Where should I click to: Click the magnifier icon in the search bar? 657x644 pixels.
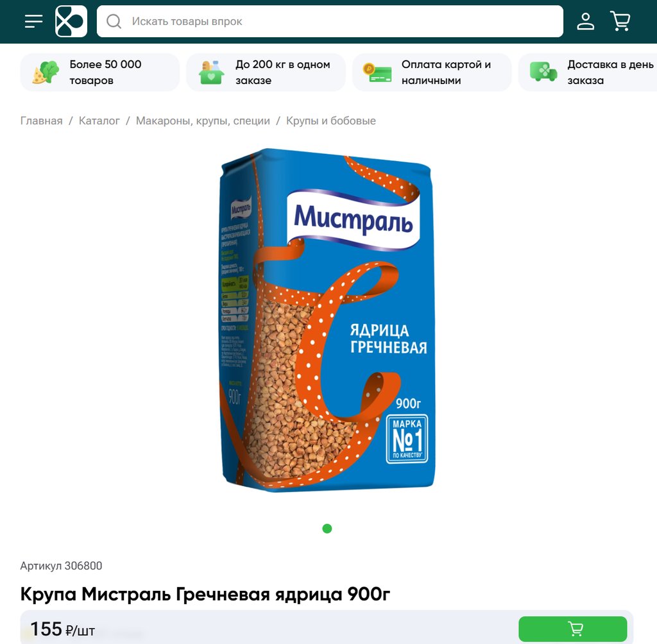tap(114, 21)
